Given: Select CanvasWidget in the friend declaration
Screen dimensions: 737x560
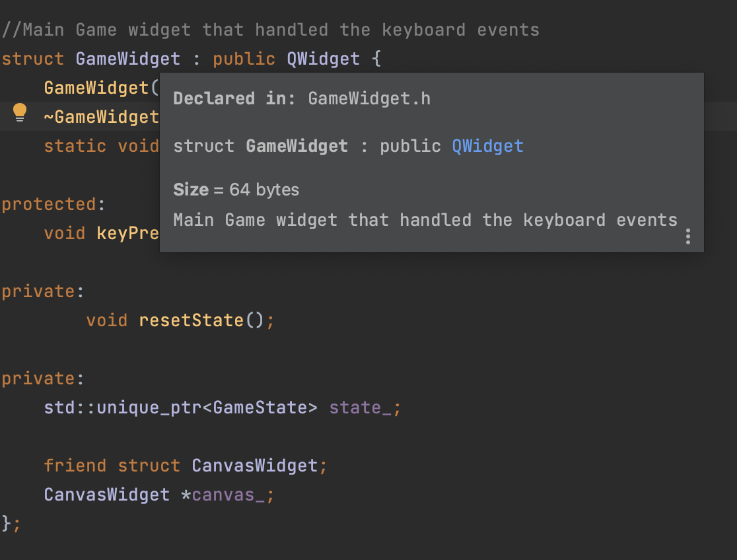Looking at the screenshot, I should click(255, 466).
